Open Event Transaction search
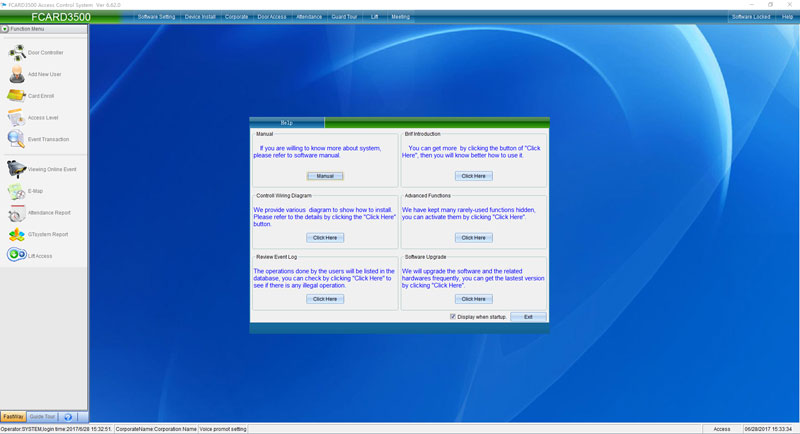This screenshot has width=800, height=434. click(x=38, y=139)
